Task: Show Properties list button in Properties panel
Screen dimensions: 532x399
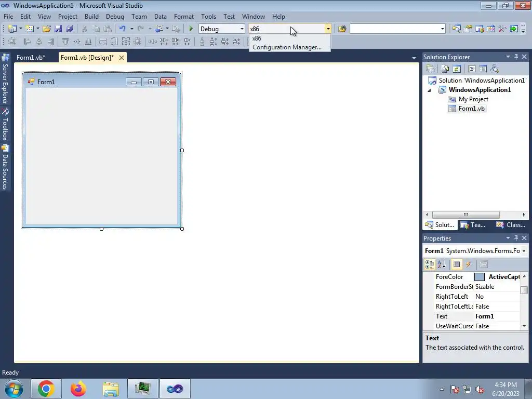Action: tap(457, 264)
